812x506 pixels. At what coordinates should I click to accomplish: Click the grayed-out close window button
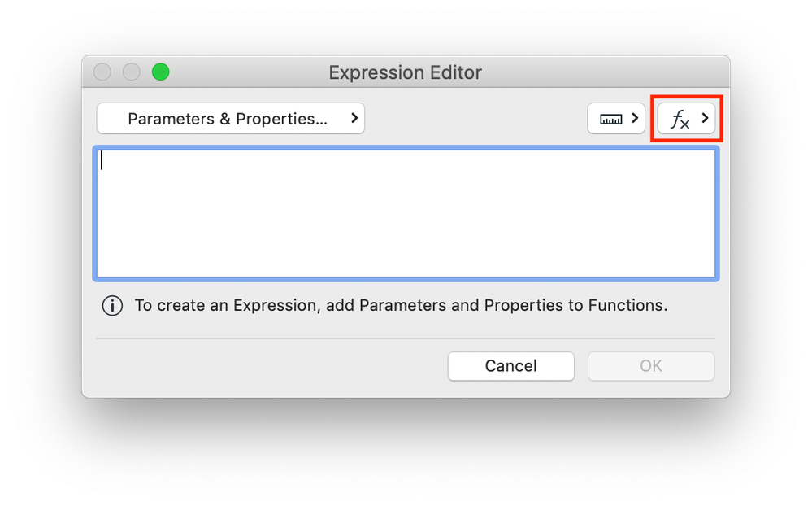tap(102, 72)
